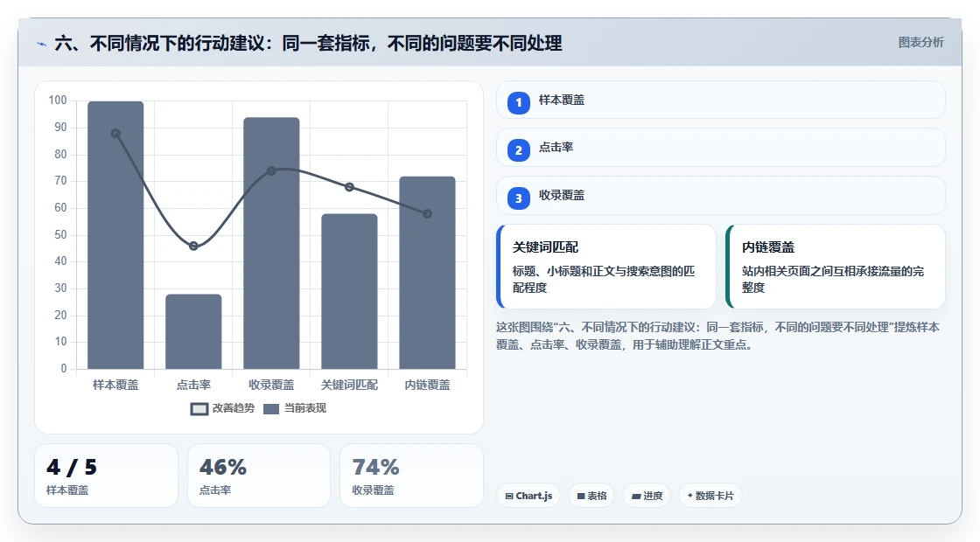Click the 内链覆盖 x-axis label
Image resolution: width=980 pixels, height=542 pixels.
[428, 386]
